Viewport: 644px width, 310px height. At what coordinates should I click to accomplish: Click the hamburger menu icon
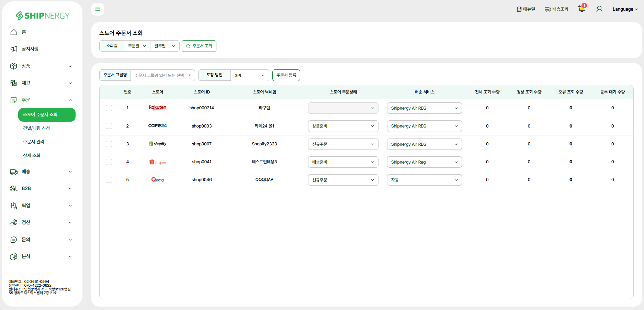click(x=98, y=9)
